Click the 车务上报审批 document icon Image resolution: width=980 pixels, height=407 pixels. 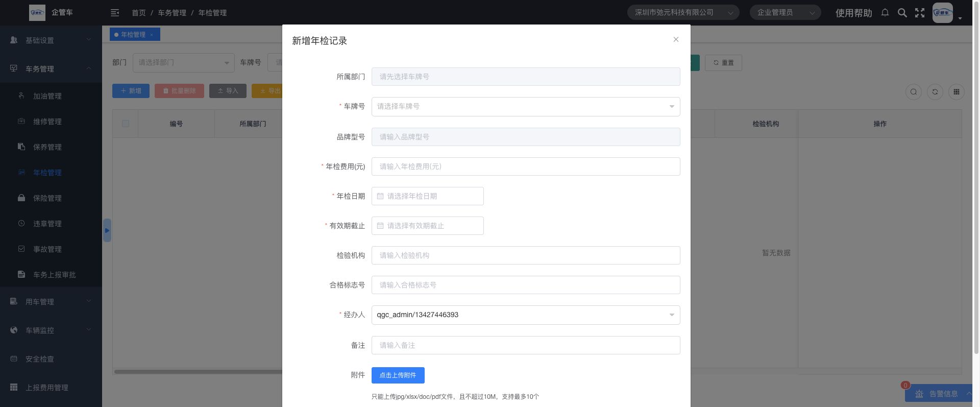coord(21,274)
